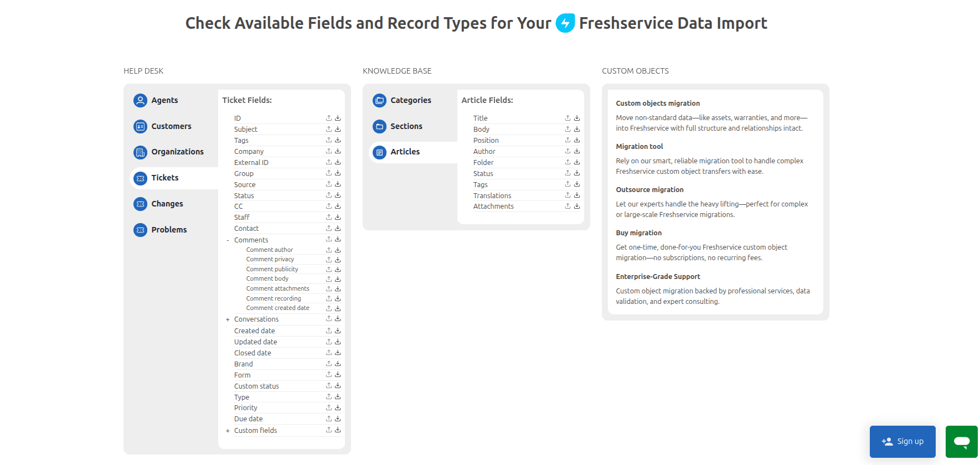Click the Sign up button
Image resolution: width=980 pixels, height=465 pixels.
tap(902, 441)
